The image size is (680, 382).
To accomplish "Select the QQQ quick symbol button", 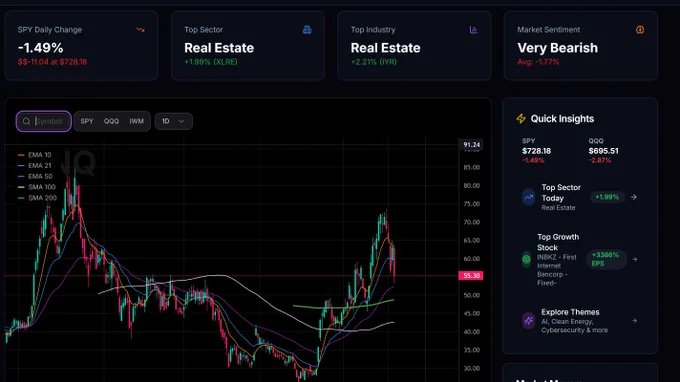I will 111,121.
